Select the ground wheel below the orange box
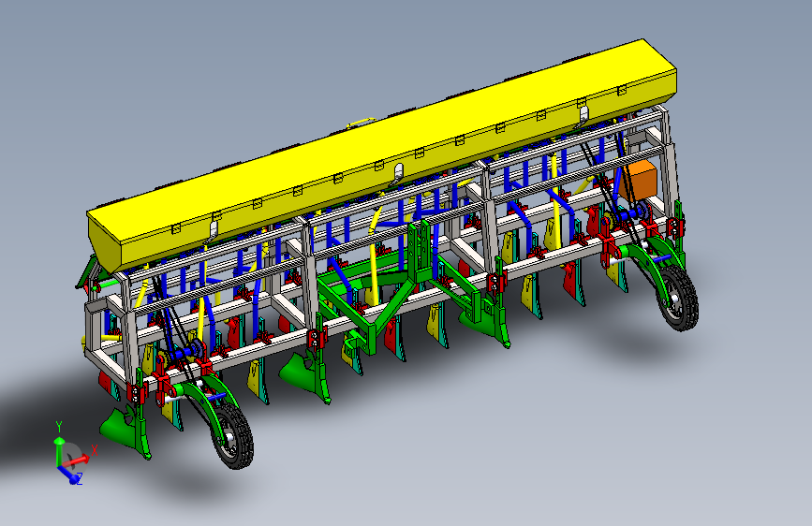 677,298
